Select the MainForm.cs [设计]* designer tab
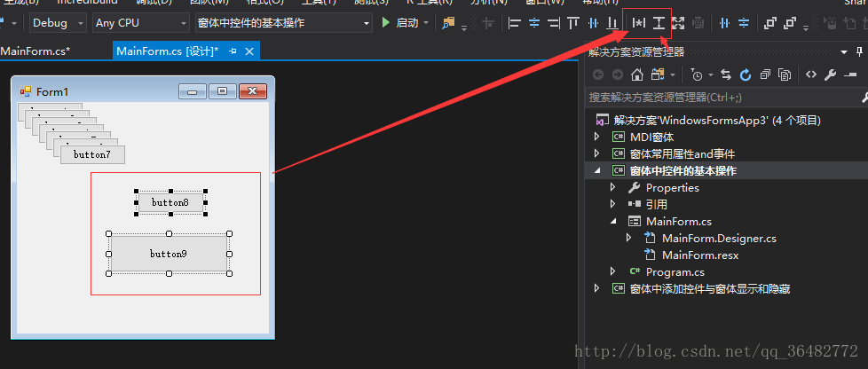 pyautogui.click(x=168, y=51)
